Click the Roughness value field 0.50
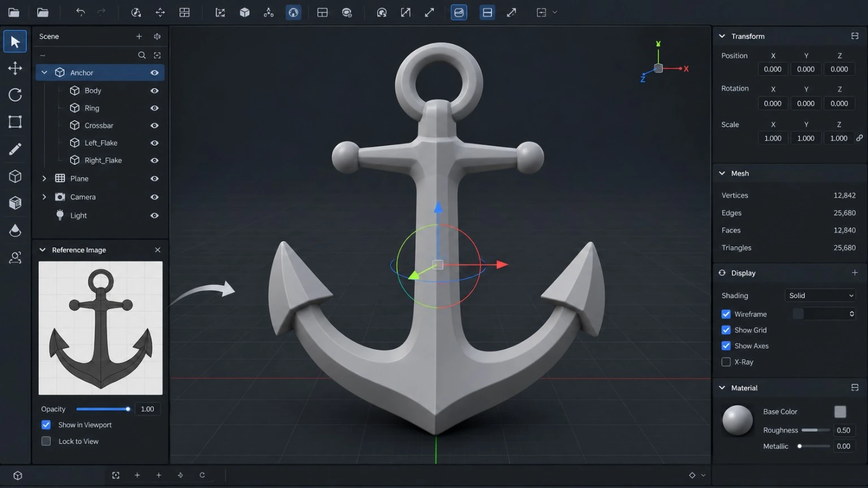 pyautogui.click(x=844, y=430)
